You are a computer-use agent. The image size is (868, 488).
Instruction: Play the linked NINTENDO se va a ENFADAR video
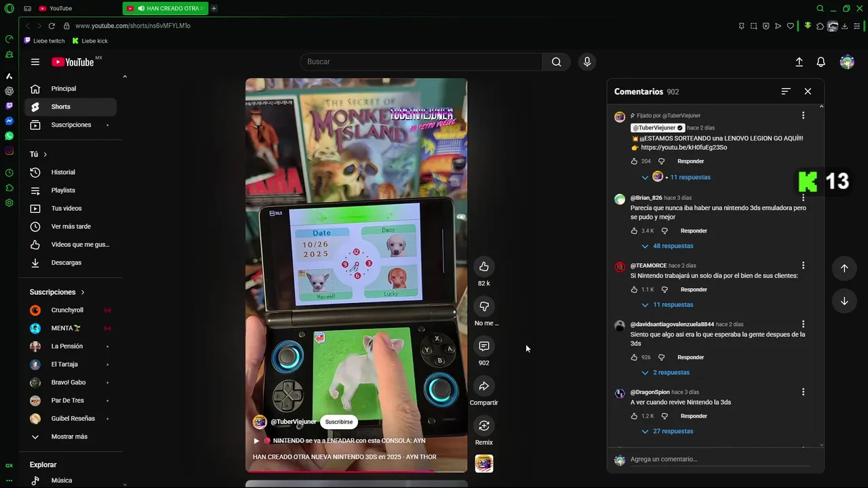(x=340, y=441)
